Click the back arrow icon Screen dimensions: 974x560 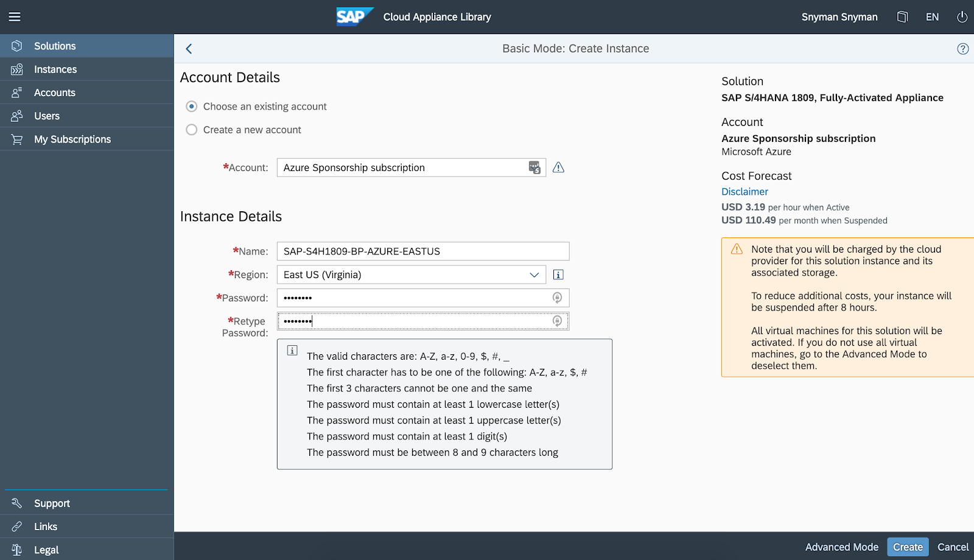tap(189, 49)
